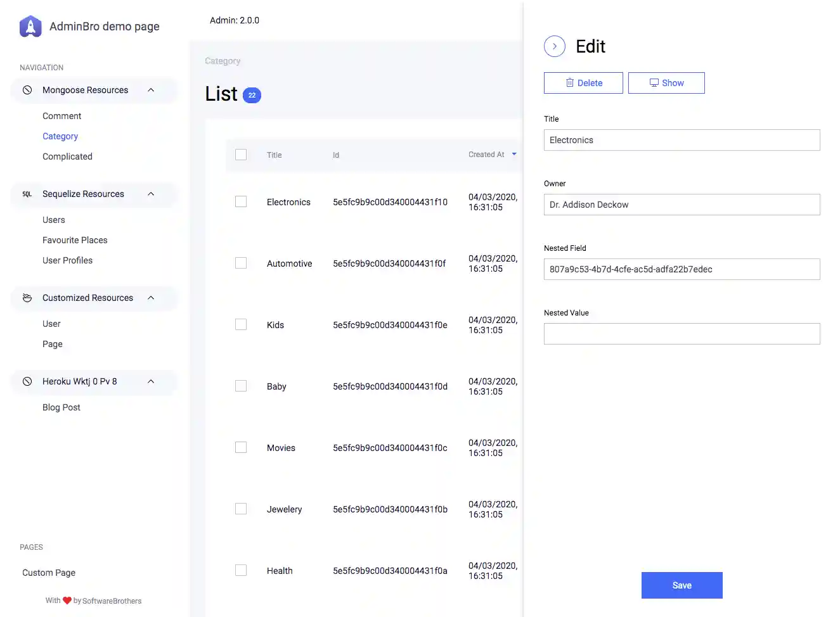
Task: Close the Edit drawer with the arrow icon
Action: [x=555, y=46]
